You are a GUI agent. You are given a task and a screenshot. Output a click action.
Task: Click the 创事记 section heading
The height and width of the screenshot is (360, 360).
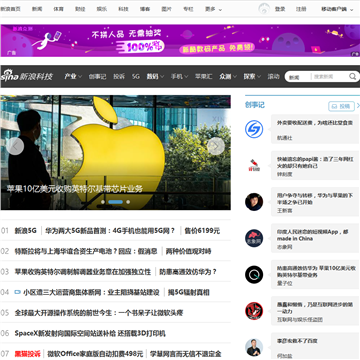pos(255,105)
